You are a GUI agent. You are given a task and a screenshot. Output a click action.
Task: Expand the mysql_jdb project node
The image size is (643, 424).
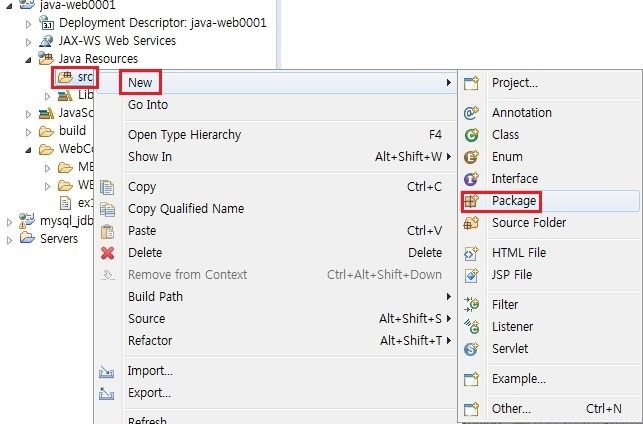pos(9,222)
